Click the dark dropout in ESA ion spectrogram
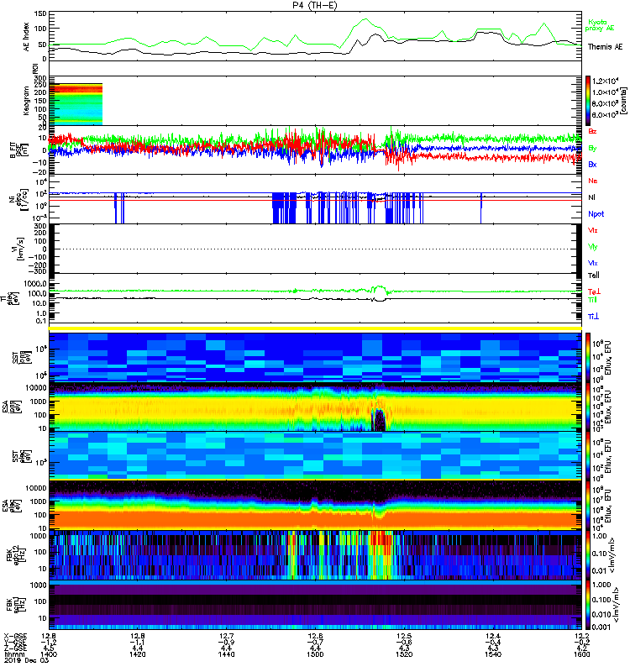This screenshot has width=630, height=672. (x=378, y=420)
